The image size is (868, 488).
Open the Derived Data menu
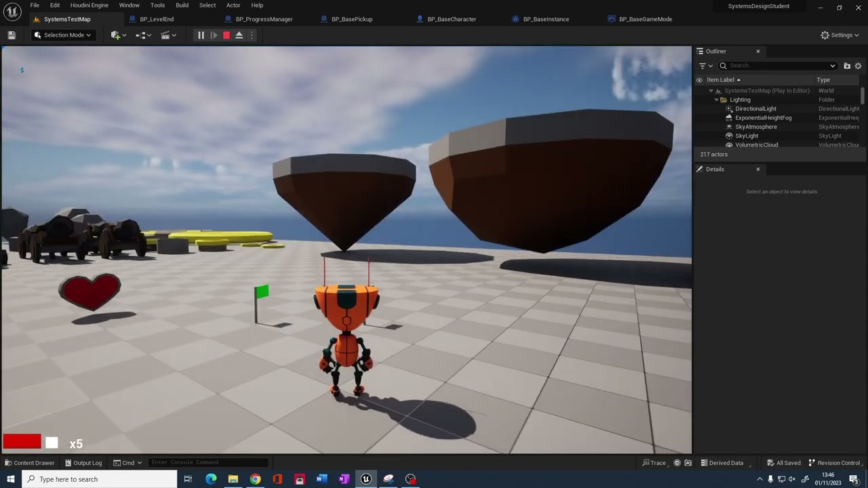tap(722, 463)
